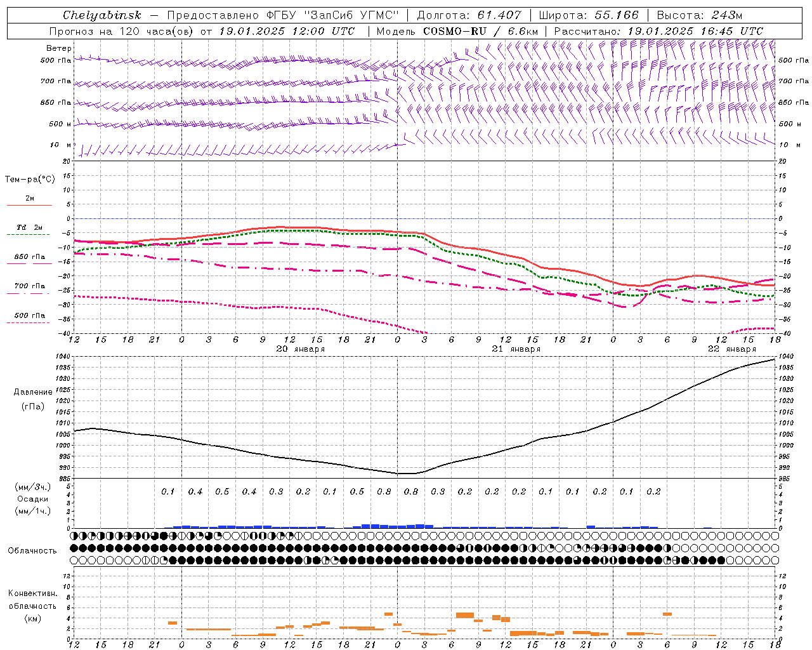Click the '10 м' label on left wind axis
The width and height of the screenshot is (812, 650).
point(60,145)
